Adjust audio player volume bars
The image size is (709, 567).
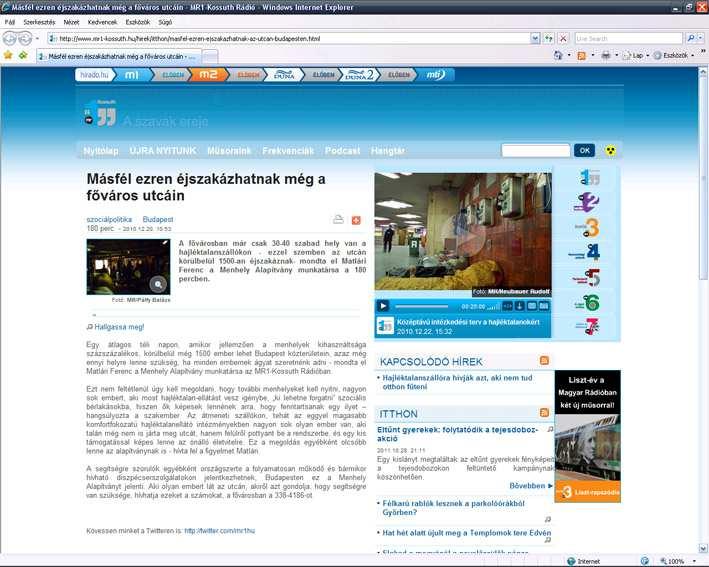(494, 307)
